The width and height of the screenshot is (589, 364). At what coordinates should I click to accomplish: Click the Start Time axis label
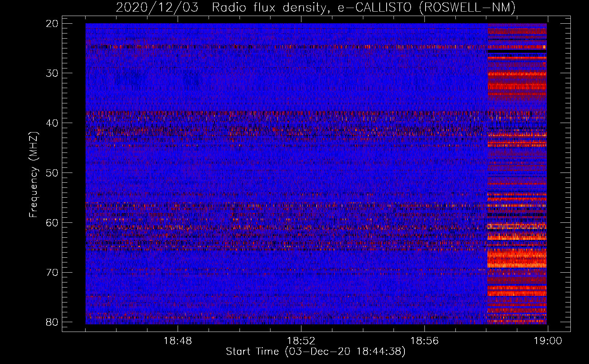[316, 352]
